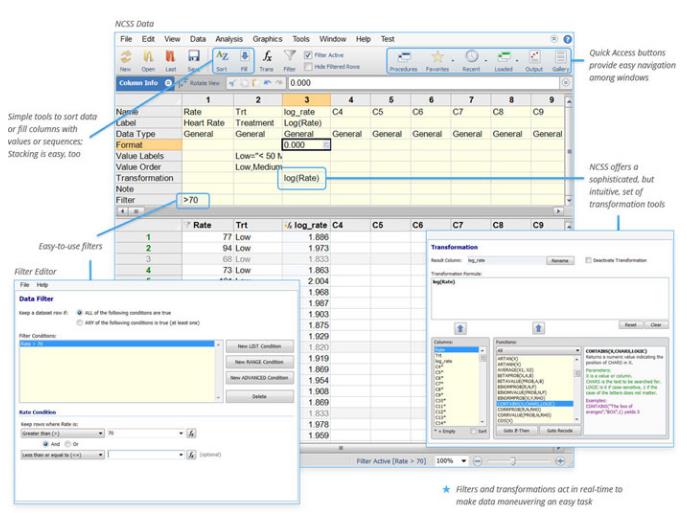Toggle the Hide Filtered Rows checkbox
Viewport: 687px width, 513px height.
tap(308, 67)
